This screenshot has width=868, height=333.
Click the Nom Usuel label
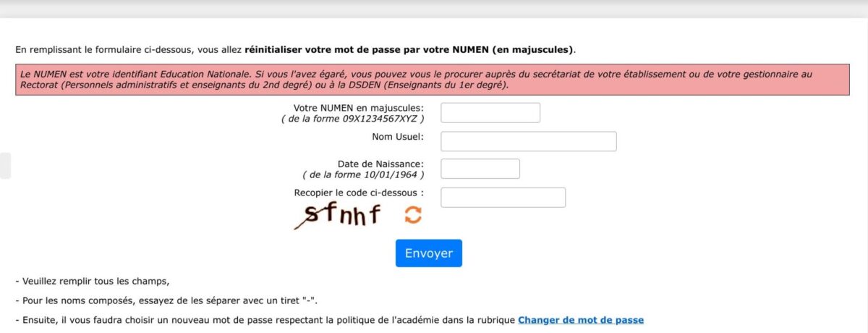click(397, 136)
